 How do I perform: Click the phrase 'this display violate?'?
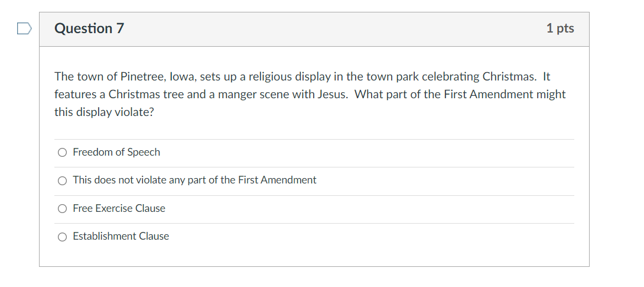[x=105, y=112]
